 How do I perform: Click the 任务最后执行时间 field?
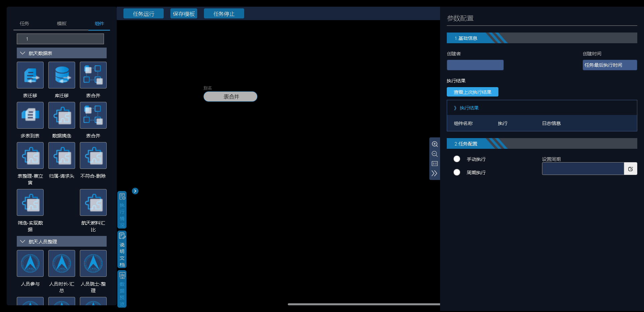[x=610, y=65]
